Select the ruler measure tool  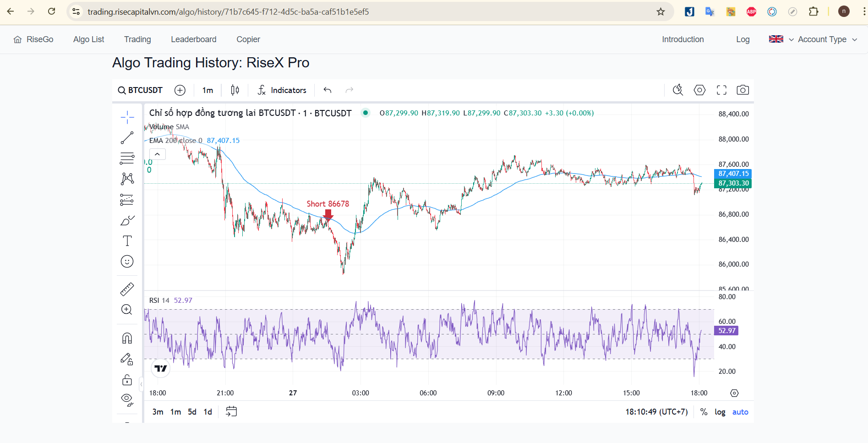127,289
